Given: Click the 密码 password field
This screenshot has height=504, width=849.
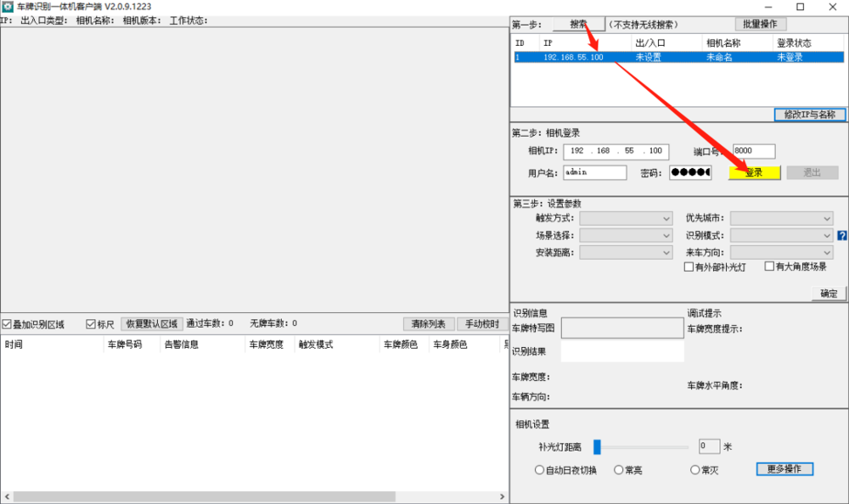Looking at the screenshot, I should pyautogui.click(x=690, y=173).
